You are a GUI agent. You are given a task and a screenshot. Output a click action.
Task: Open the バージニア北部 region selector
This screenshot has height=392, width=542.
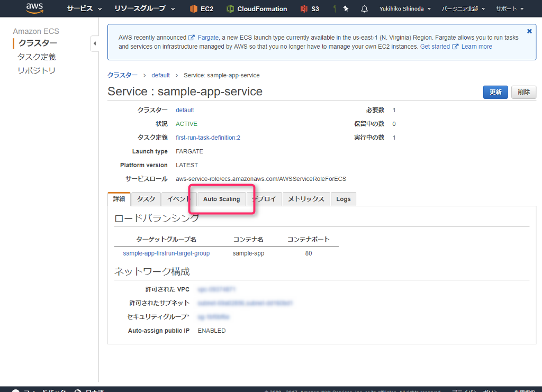463,8
